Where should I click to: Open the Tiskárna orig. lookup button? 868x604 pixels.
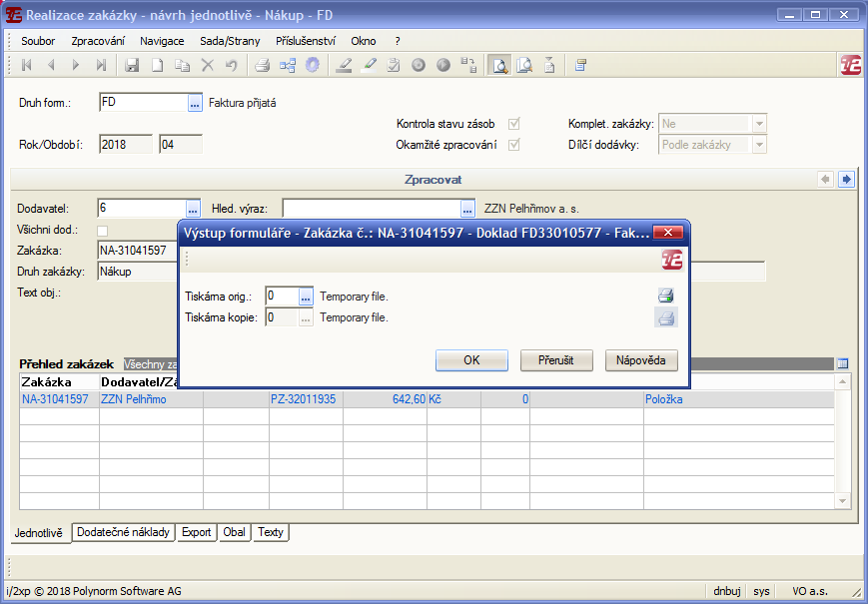pyautogui.click(x=306, y=297)
